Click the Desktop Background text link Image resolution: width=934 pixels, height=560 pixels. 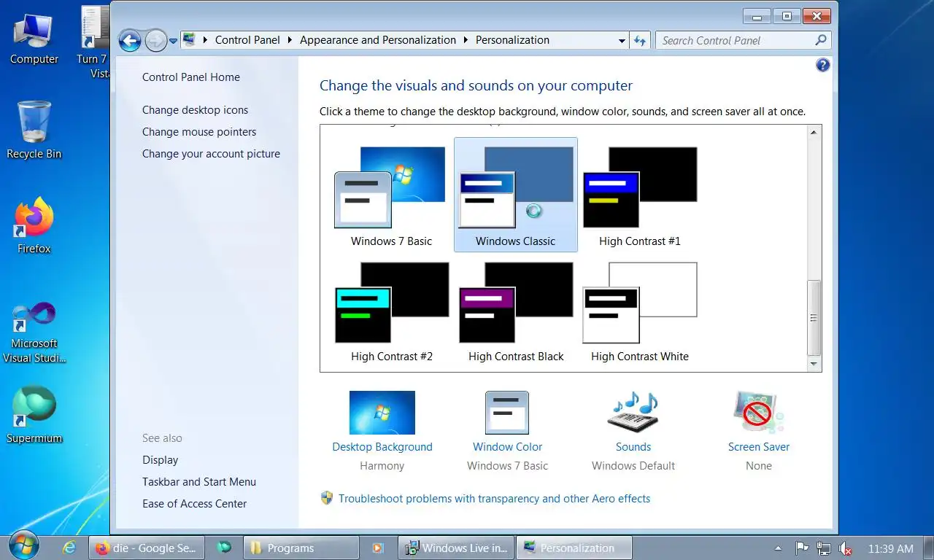[382, 447]
